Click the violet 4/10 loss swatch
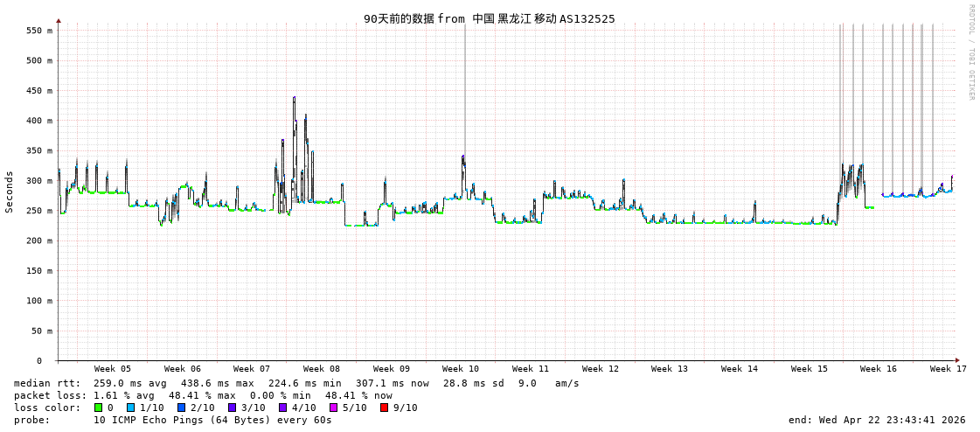 coord(283,408)
